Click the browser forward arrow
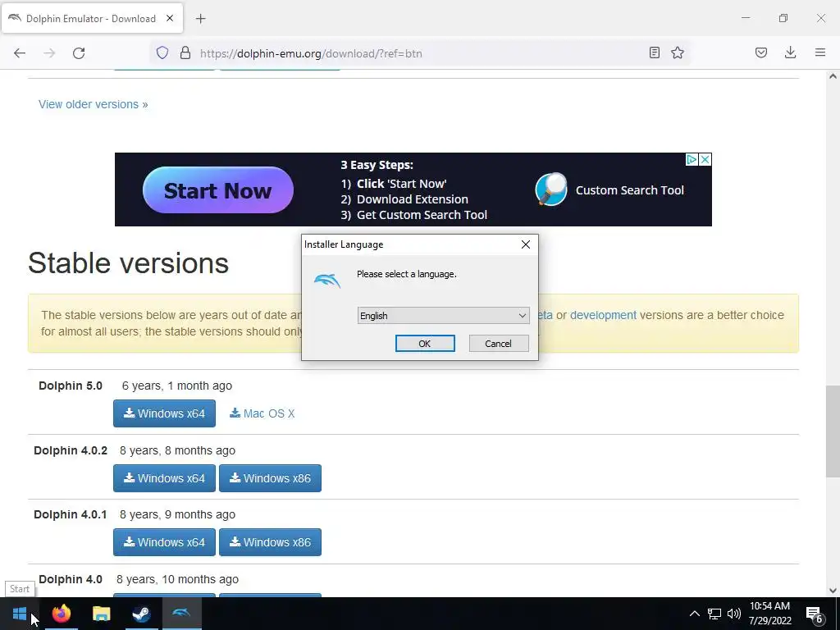The width and height of the screenshot is (840, 630). point(49,53)
